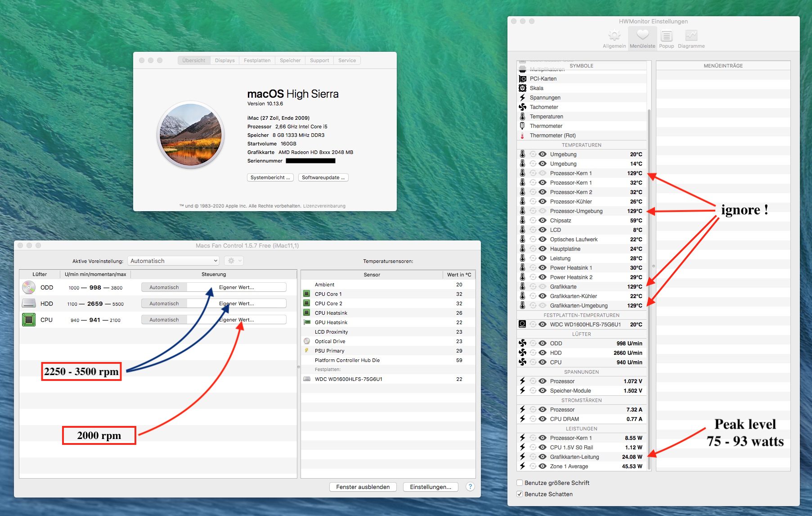
Task: Open Macs Fan Control help question mark
Action: tap(470, 487)
